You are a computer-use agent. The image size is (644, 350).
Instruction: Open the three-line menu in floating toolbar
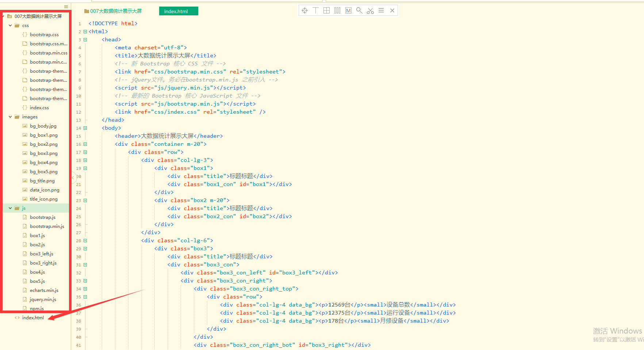click(381, 11)
